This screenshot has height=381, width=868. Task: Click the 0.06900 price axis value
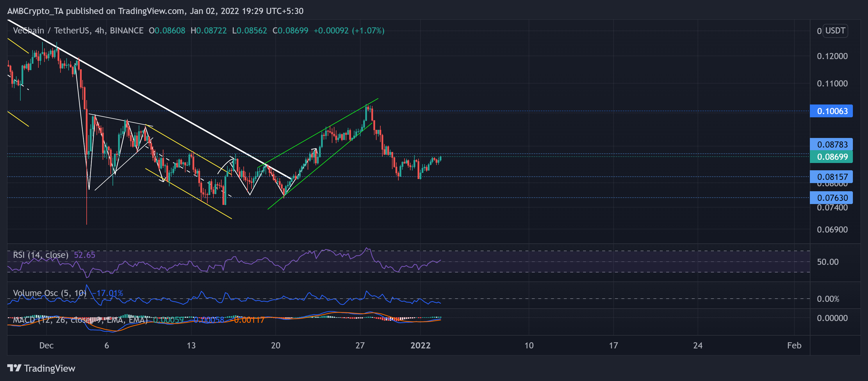click(832, 230)
